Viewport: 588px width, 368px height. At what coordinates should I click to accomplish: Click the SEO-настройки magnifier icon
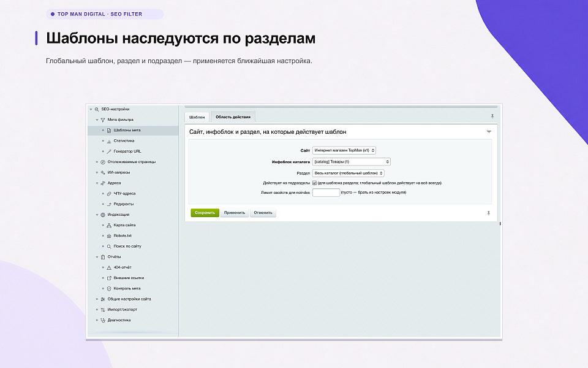click(97, 109)
